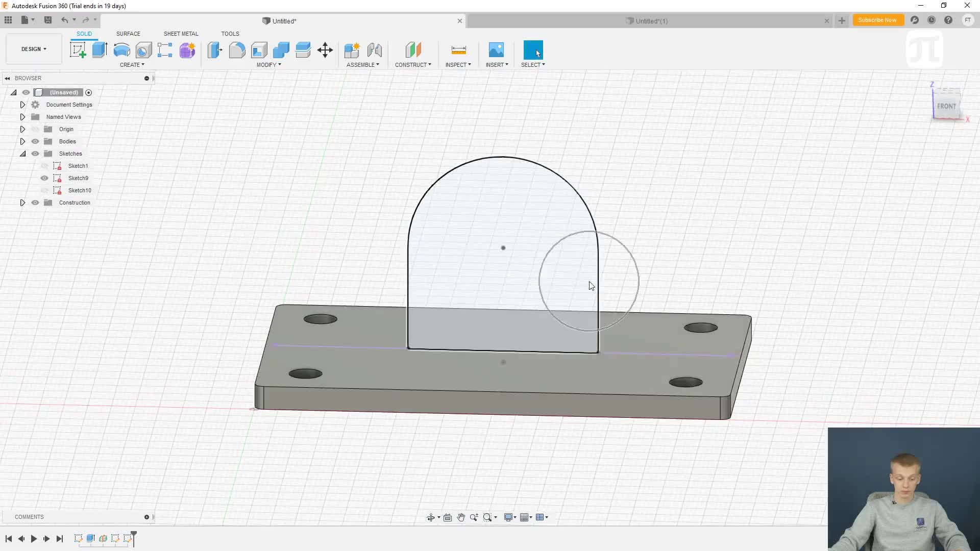Screen dimensions: 980x551
Task: Select the Move/Copy tool
Action: point(325,50)
